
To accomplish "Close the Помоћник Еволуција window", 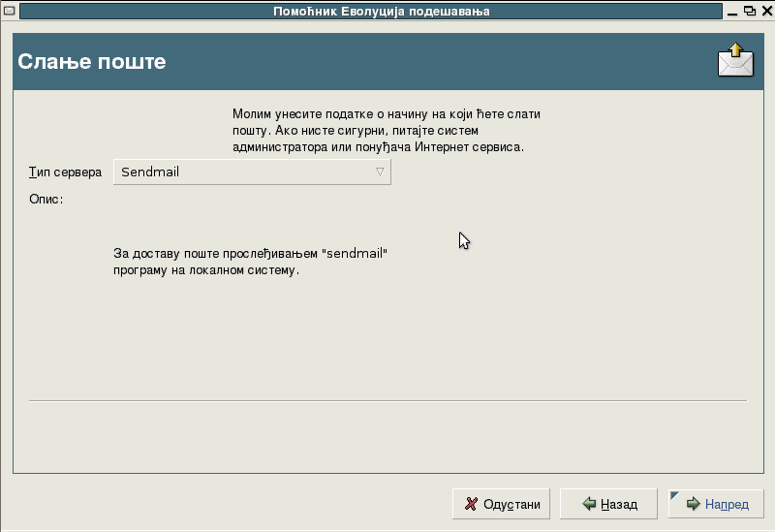I will coord(767,11).
